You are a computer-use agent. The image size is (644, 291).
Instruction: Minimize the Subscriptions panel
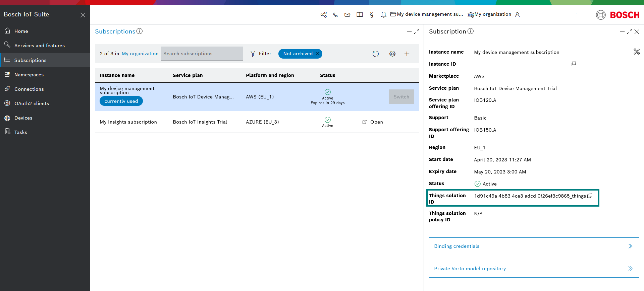click(409, 32)
